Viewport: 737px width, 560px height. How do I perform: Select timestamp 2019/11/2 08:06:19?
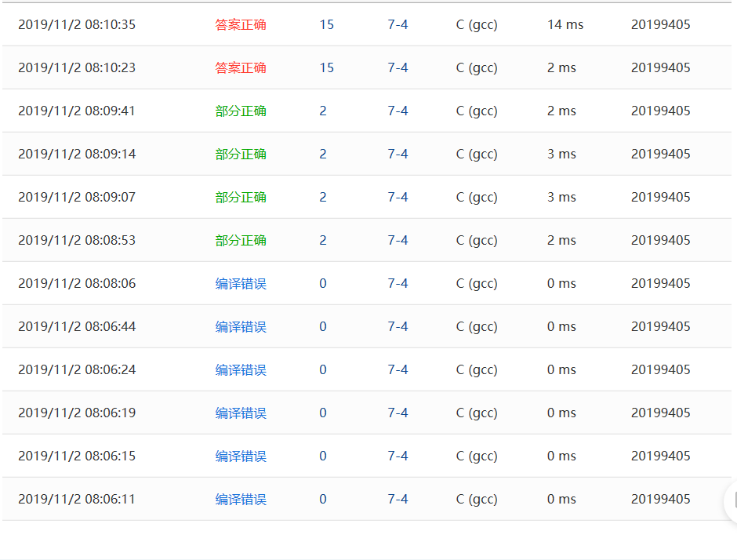pos(77,413)
